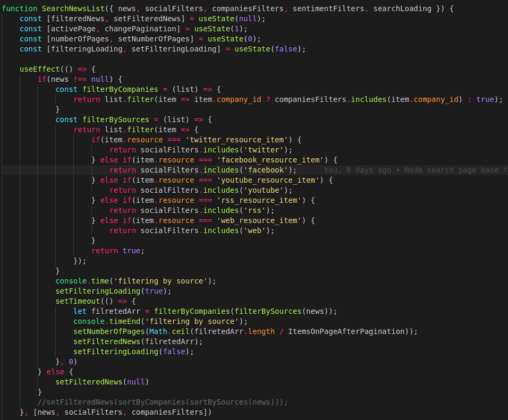508x420 pixels.
Task: Click the 'web' string in socialFilters.includes
Action: 255,230
